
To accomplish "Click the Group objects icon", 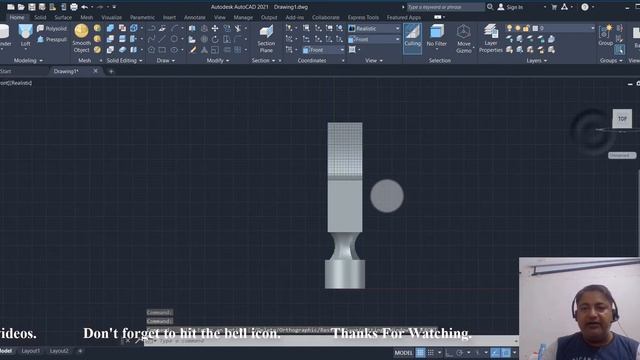I will pyautogui.click(x=605, y=35).
